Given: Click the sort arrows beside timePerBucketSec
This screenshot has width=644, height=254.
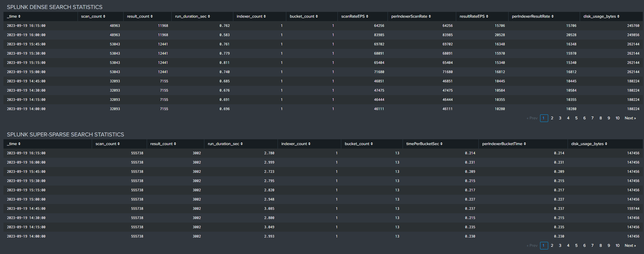Looking at the screenshot, I should point(441,144).
